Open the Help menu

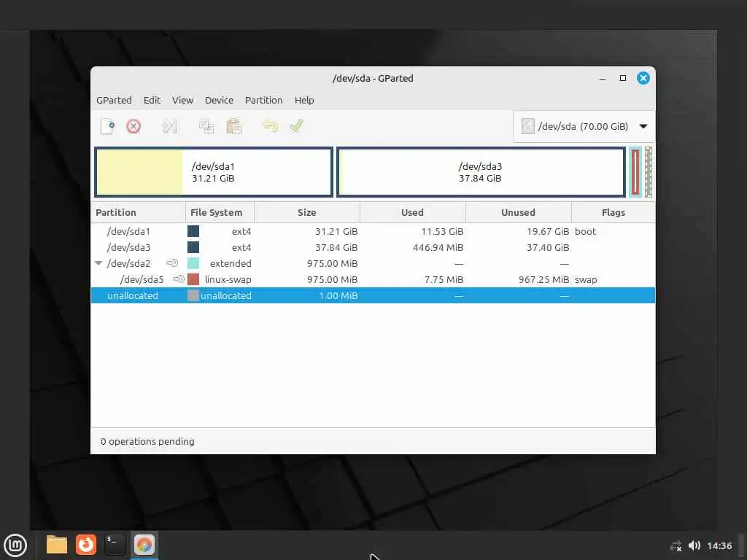point(304,101)
